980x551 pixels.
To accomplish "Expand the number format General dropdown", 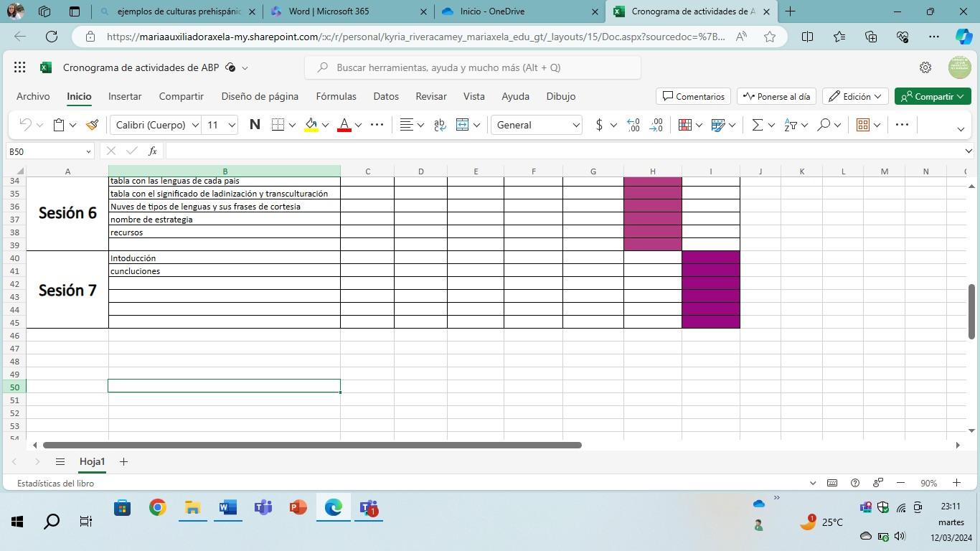I will point(575,125).
